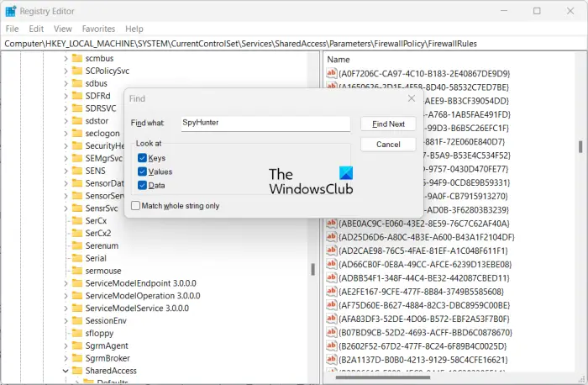Screen dimensions: 588x385
Task: Expand the SDRSVC tree node
Action: [x=66, y=108]
